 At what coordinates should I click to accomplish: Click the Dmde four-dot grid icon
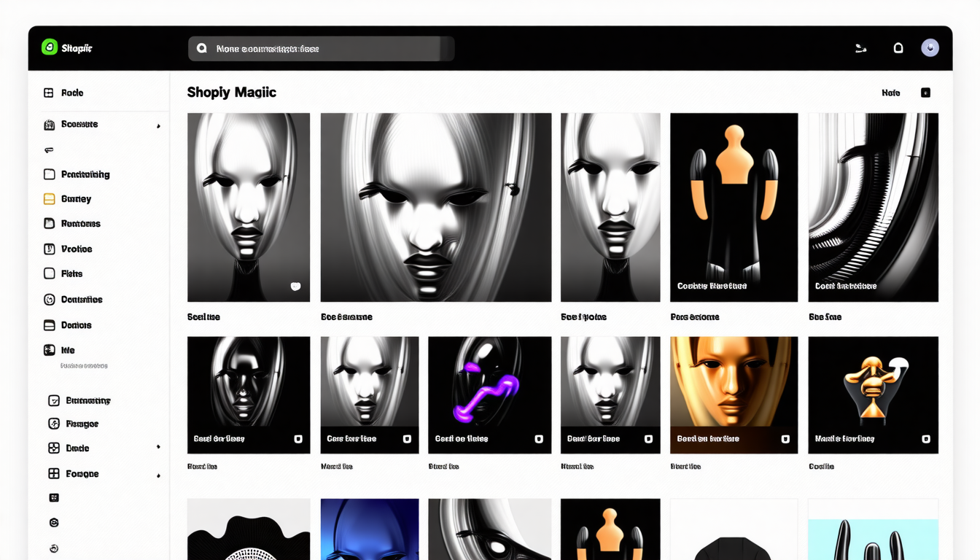[53, 448]
